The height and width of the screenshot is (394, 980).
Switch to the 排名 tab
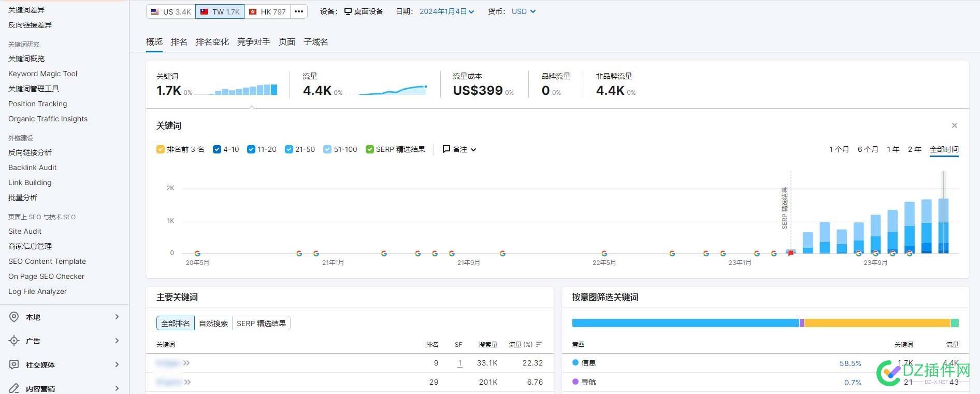tap(179, 42)
